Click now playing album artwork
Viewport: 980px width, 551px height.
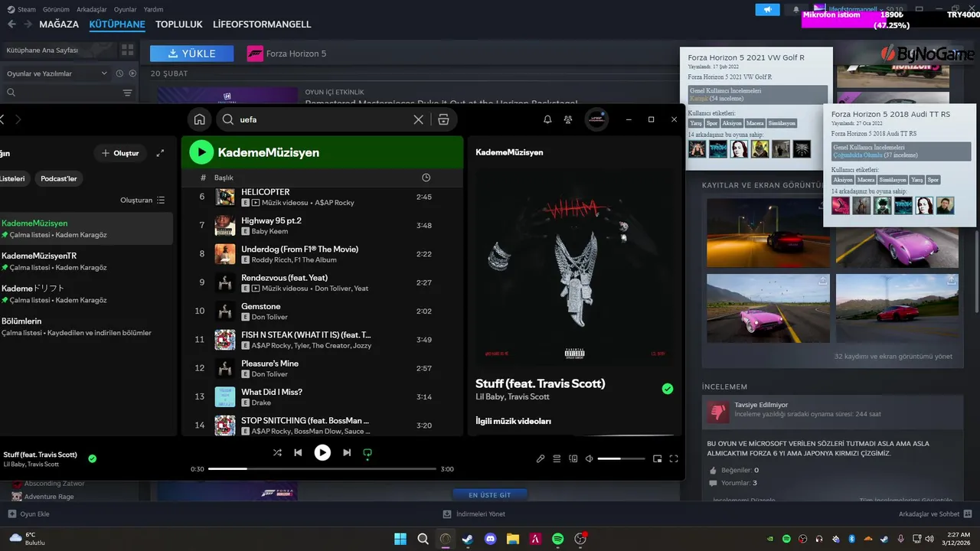point(573,268)
